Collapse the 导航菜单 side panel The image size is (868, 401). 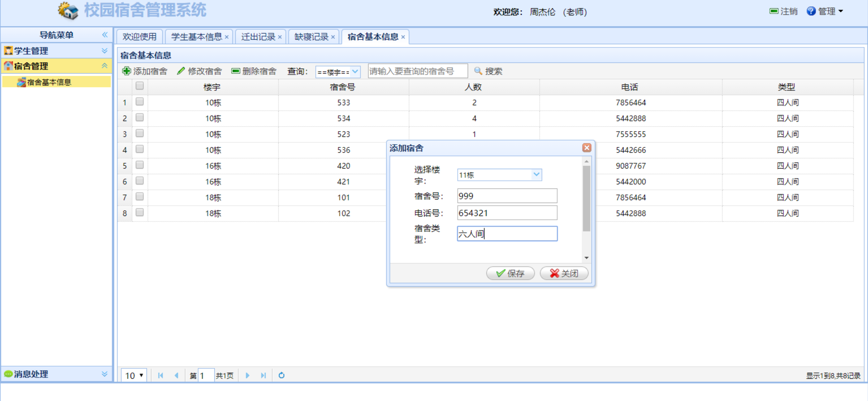click(x=105, y=35)
